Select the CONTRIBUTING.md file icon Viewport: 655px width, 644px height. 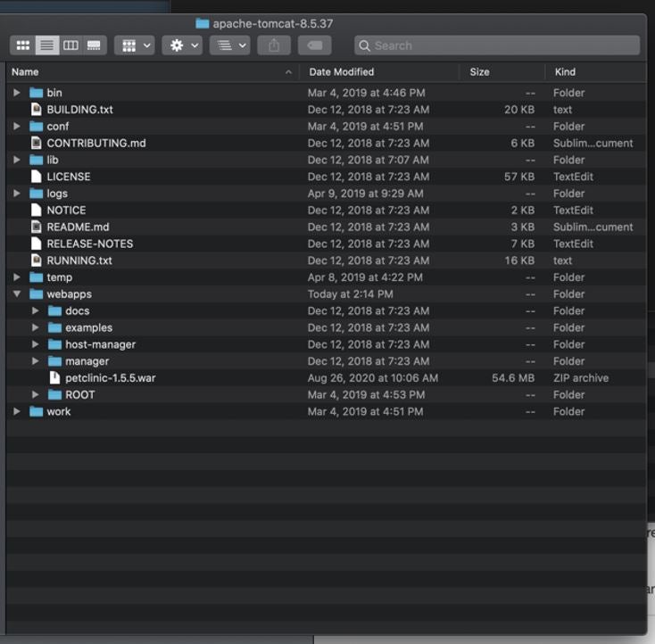(37, 143)
